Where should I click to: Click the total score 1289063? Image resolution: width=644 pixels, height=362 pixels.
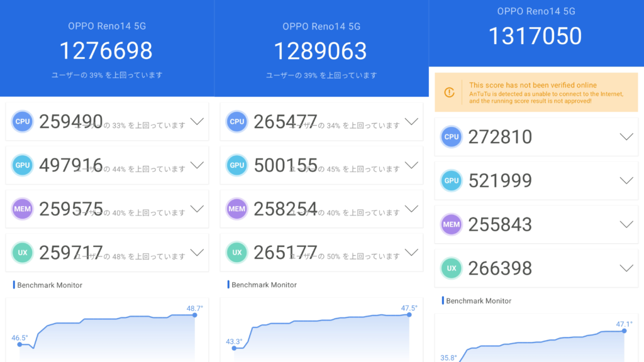(x=320, y=52)
